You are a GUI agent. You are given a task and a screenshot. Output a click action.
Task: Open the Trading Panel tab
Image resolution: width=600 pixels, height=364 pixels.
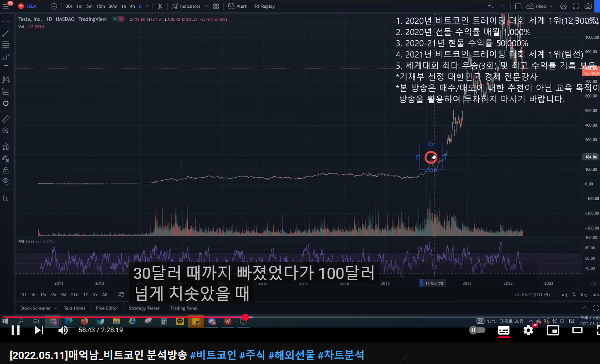point(184,308)
